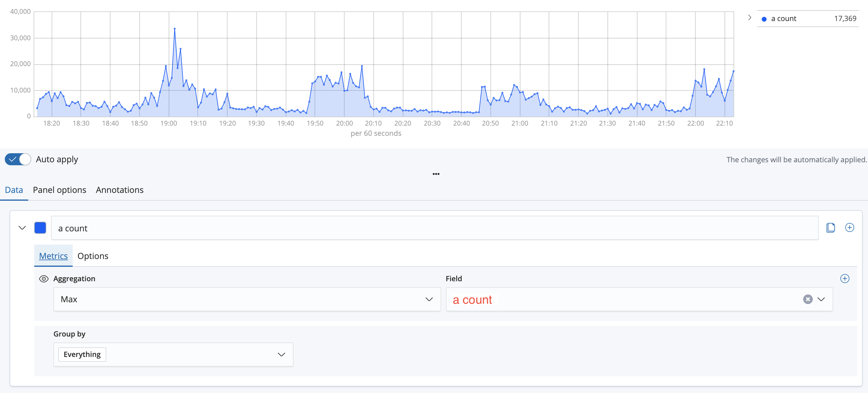Switch to the Panel options tab

pyautogui.click(x=59, y=190)
